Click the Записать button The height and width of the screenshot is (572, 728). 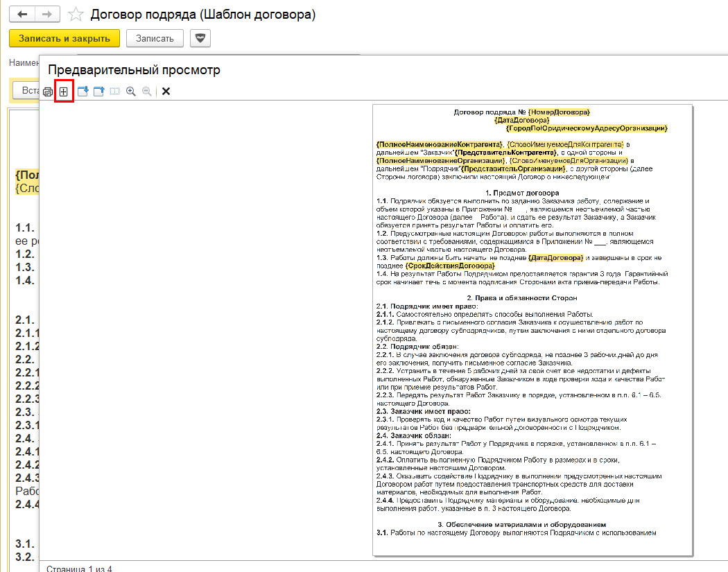[155, 38]
